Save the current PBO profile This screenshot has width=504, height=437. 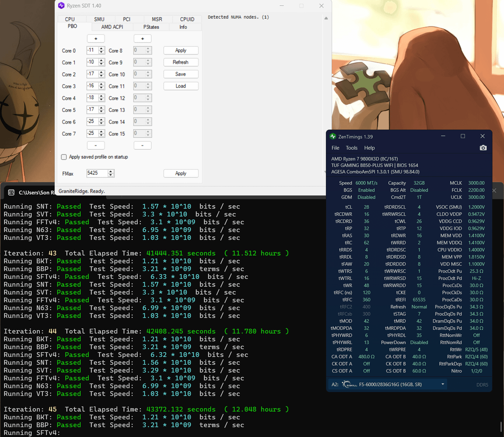pyautogui.click(x=181, y=74)
